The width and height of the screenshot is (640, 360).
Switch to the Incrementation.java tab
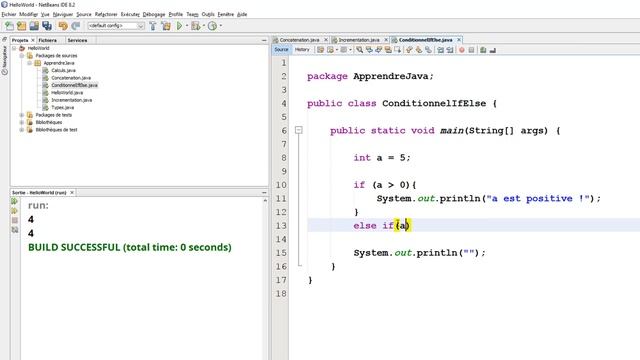pos(359,40)
